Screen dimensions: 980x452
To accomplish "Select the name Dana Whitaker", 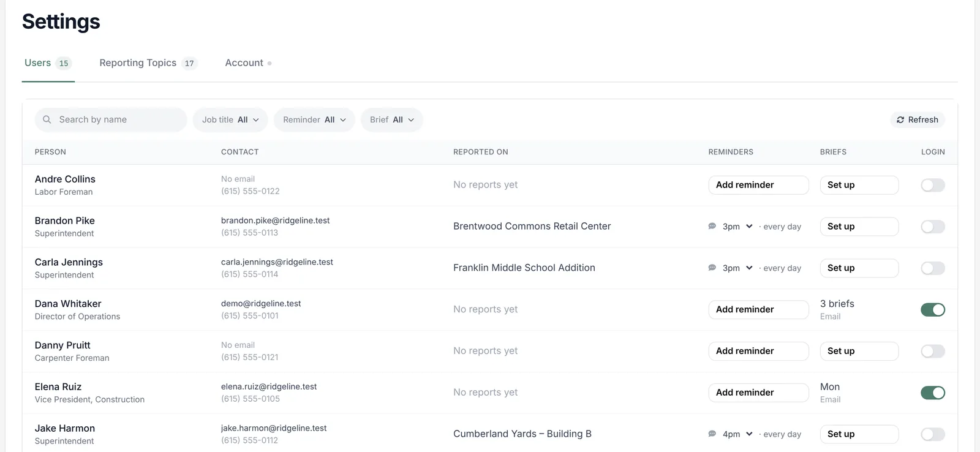I will (x=68, y=304).
